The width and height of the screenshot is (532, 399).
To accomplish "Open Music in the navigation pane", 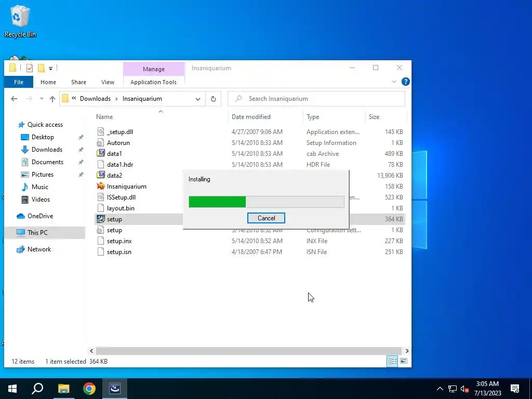I will (x=39, y=187).
